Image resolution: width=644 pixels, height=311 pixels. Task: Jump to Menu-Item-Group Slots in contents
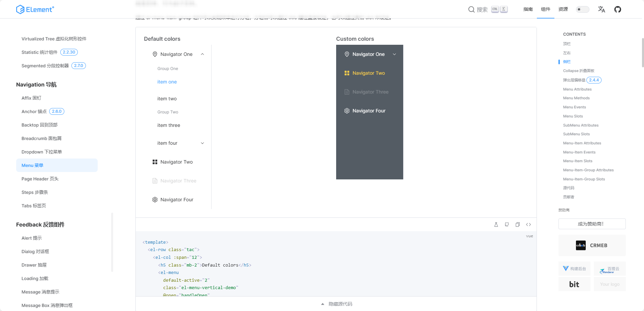click(x=584, y=179)
